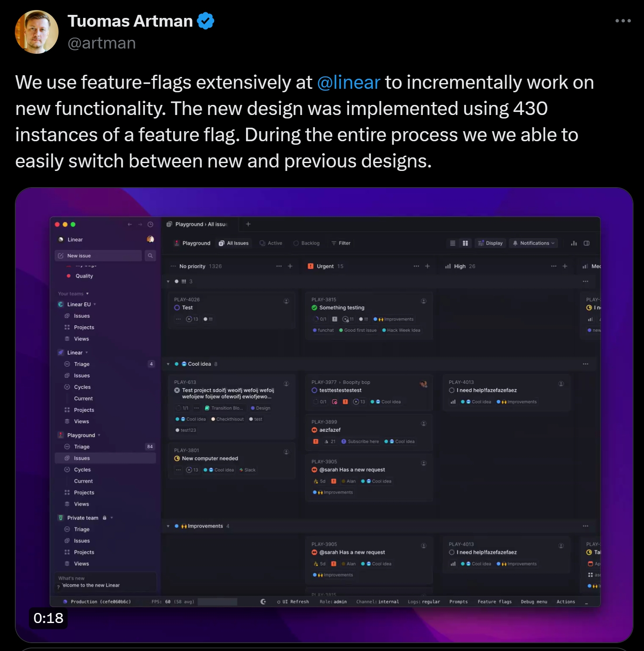Open Feature flags in debug bar

coord(495,602)
